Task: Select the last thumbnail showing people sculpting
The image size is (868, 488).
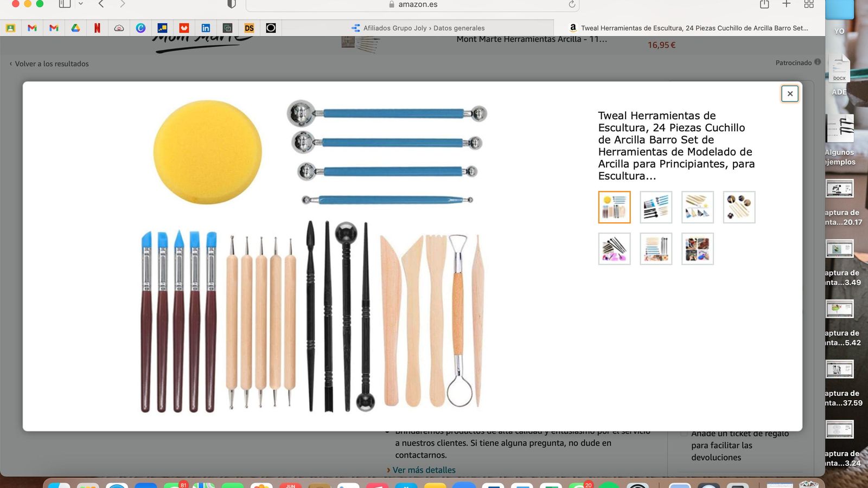Action: [697, 249]
